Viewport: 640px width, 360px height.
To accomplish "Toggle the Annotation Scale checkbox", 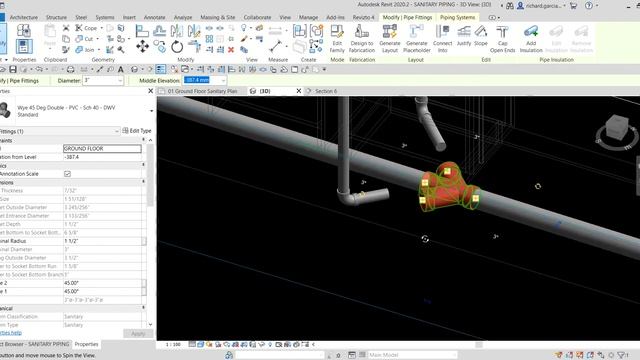I will click(x=67, y=174).
